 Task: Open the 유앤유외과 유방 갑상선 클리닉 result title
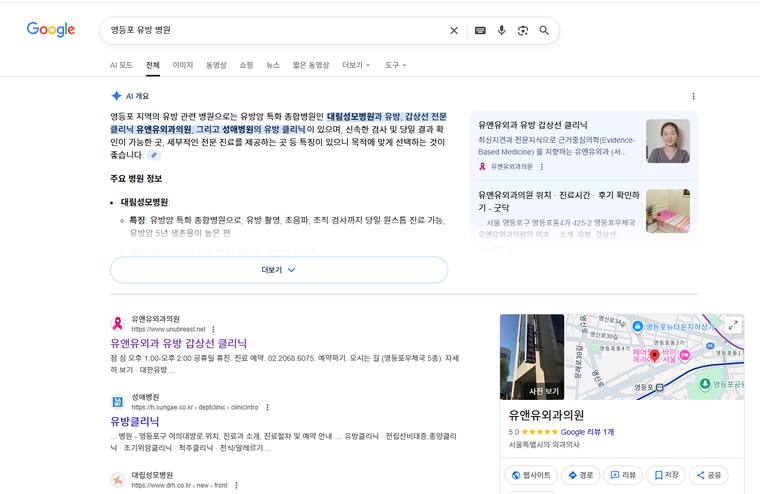coord(178,343)
